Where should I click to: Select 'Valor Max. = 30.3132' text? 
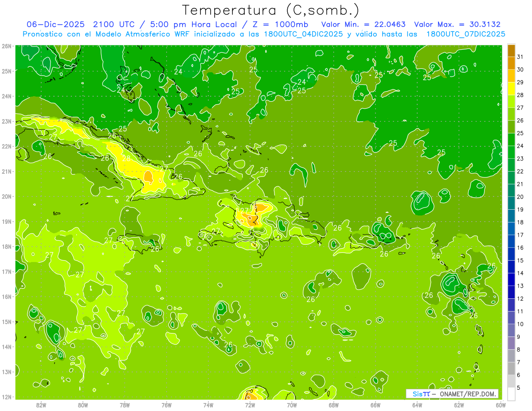click(x=457, y=24)
